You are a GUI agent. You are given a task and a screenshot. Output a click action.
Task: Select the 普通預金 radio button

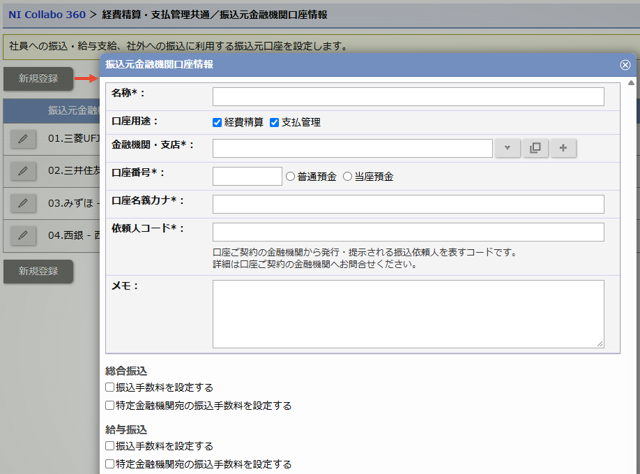pos(291,176)
